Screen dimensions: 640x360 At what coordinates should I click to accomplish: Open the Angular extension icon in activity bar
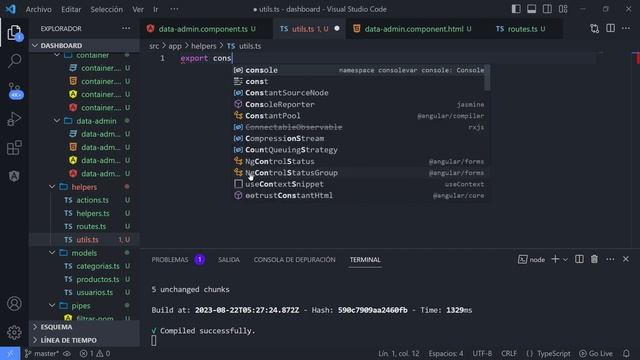[14, 176]
